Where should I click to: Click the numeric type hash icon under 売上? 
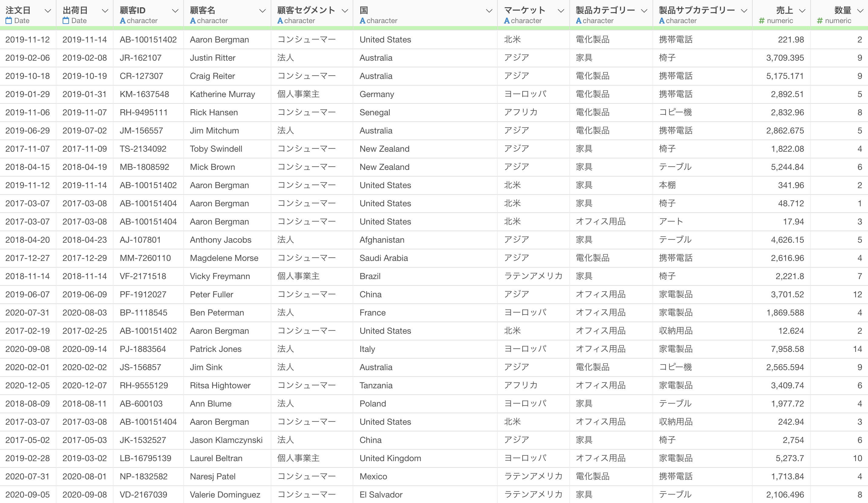click(x=762, y=21)
